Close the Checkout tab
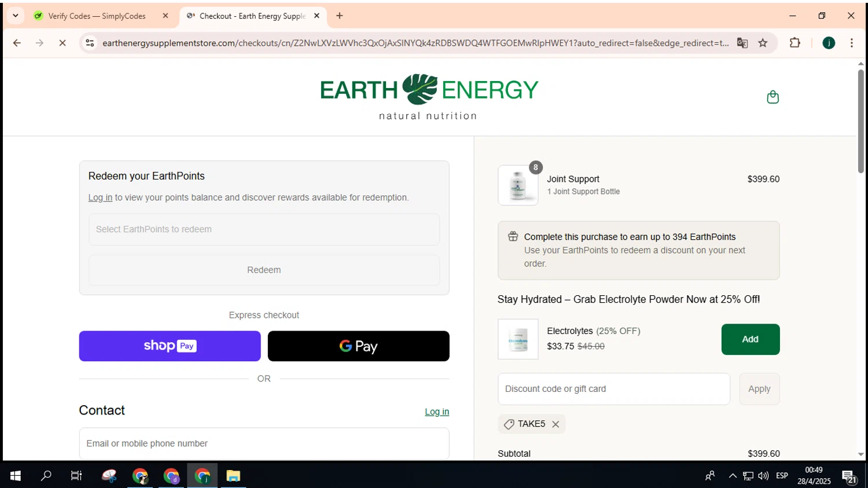The height and width of the screenshot is (488, 868). coord(317,16)
